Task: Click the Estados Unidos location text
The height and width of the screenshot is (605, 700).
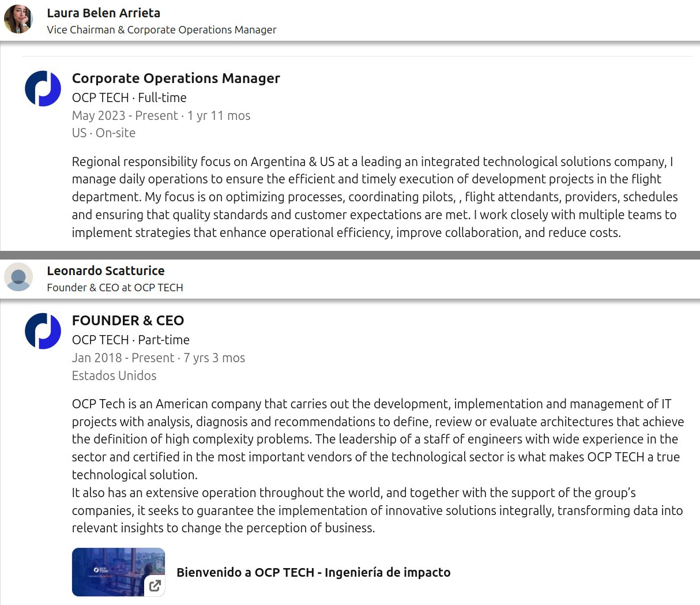Action: pyautogui.click(x=114, y=375)
